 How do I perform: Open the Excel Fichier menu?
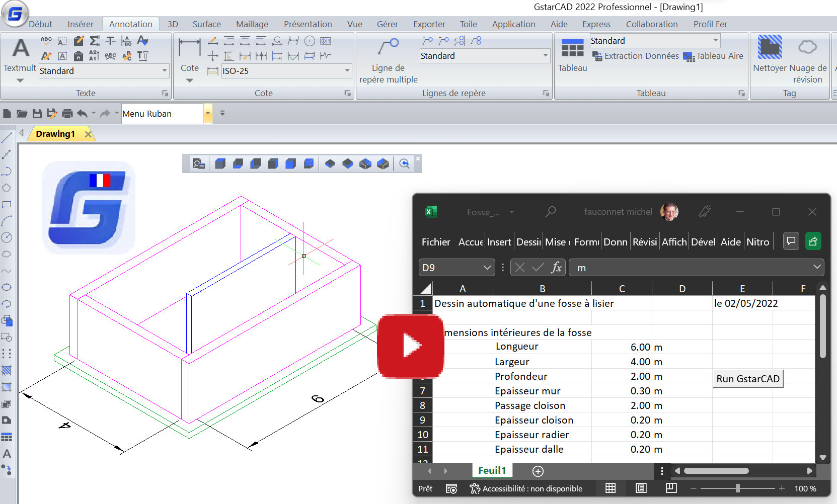click(x=436, y=242)
